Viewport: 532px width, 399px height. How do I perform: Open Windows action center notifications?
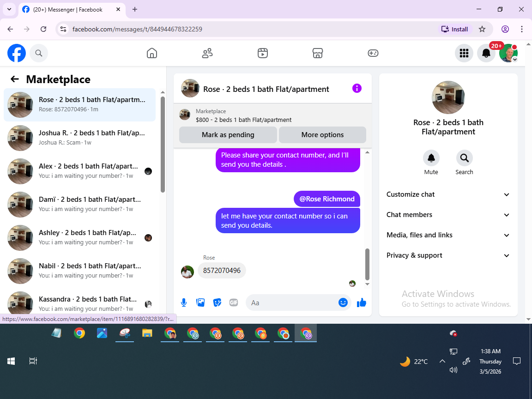pyautogui.click(x=517, y=361)
